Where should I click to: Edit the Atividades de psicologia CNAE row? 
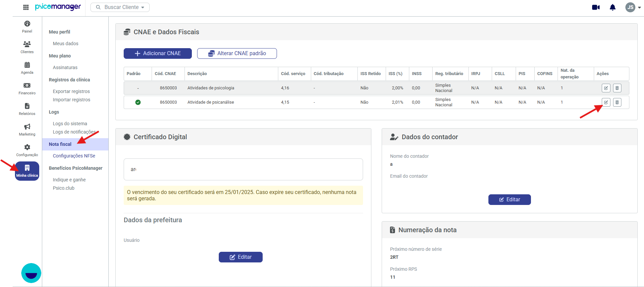tap(606, 88)
